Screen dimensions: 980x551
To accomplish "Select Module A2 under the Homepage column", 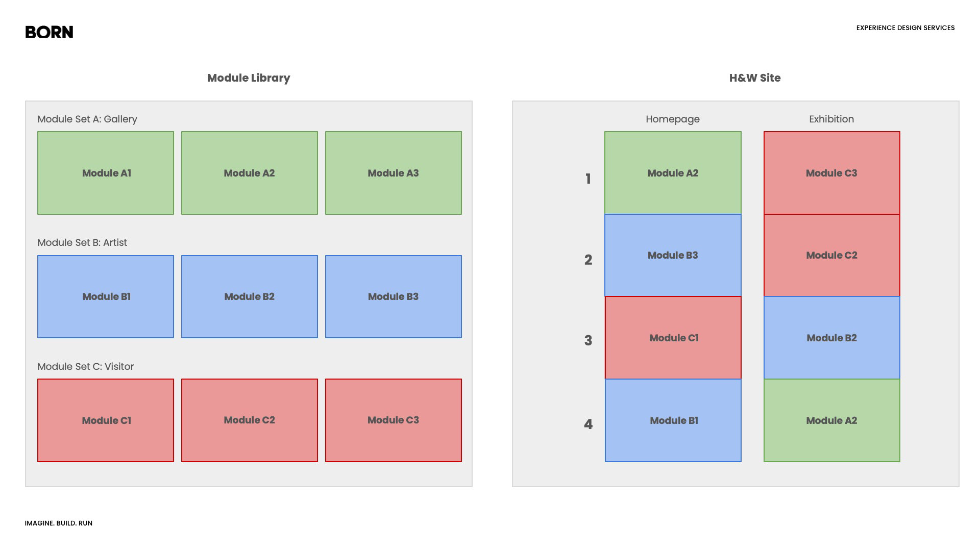I will coord(673,173).
